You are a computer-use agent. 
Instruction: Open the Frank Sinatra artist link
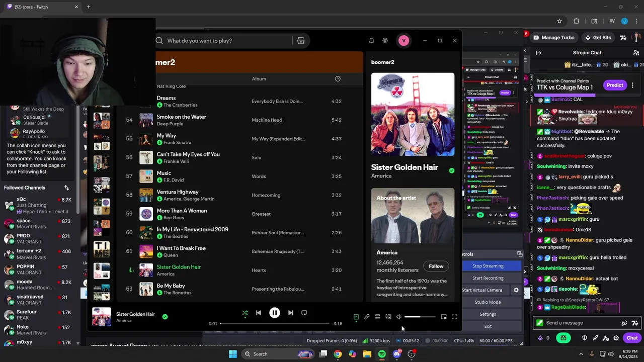tap(177, 143)
